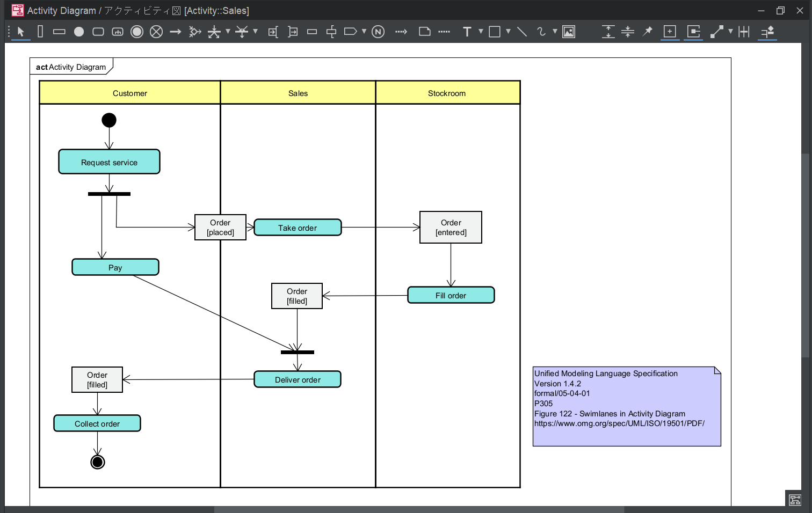
Task: Toggle the nested-box containment option
Action: 694,32
